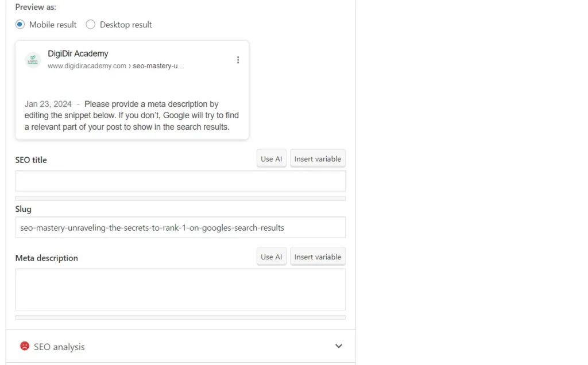Click into the Slug text field

tap(180, 227)
